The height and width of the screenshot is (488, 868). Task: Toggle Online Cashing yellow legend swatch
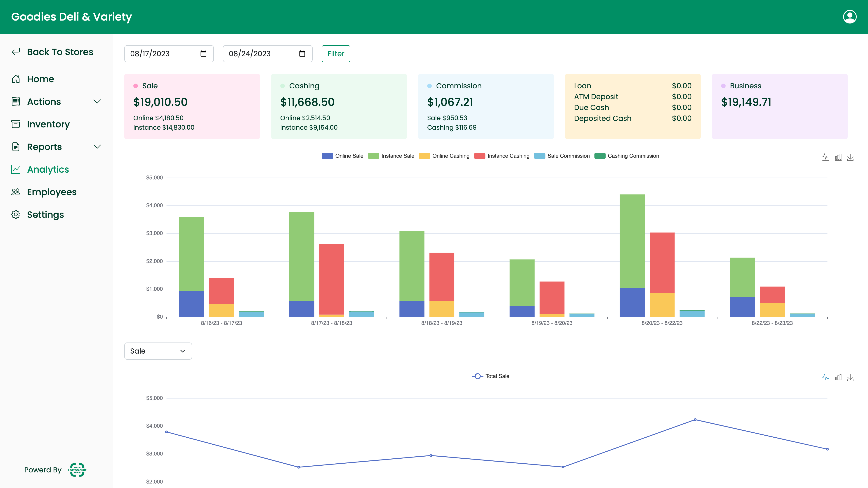424,156
